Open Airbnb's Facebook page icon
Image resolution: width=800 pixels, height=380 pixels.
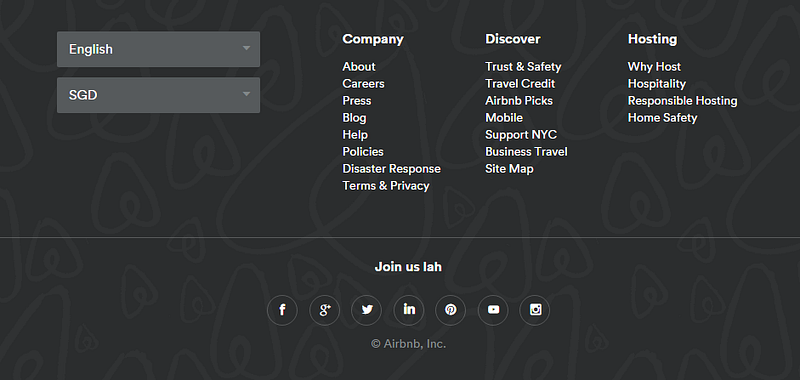282,310
